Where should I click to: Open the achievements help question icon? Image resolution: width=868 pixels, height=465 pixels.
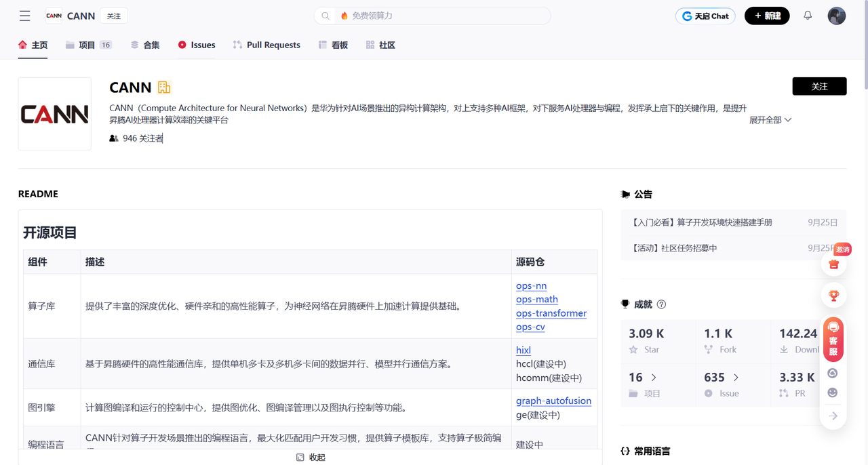point(661,304)
